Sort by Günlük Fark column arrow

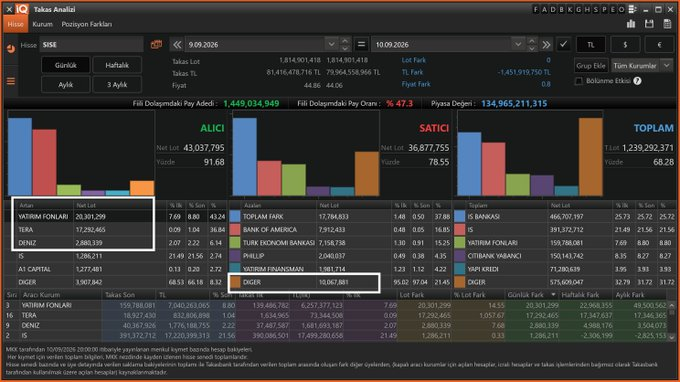552,295
